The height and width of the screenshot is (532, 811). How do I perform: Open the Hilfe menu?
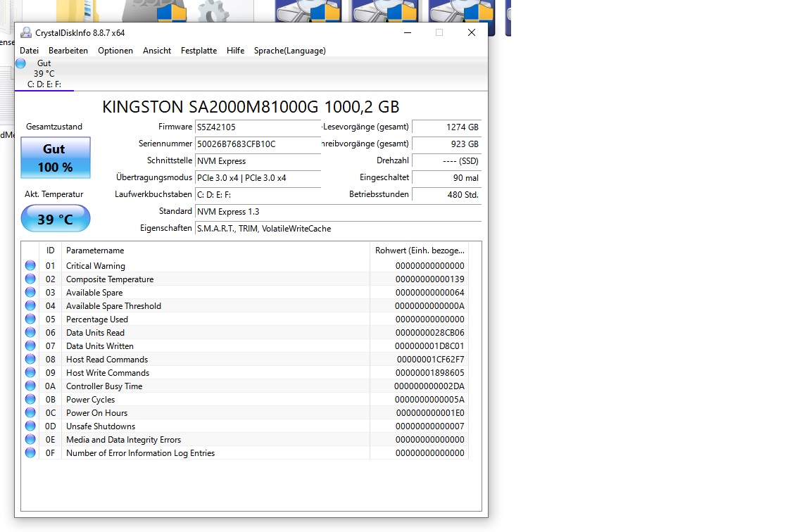(x=235, y=51)
